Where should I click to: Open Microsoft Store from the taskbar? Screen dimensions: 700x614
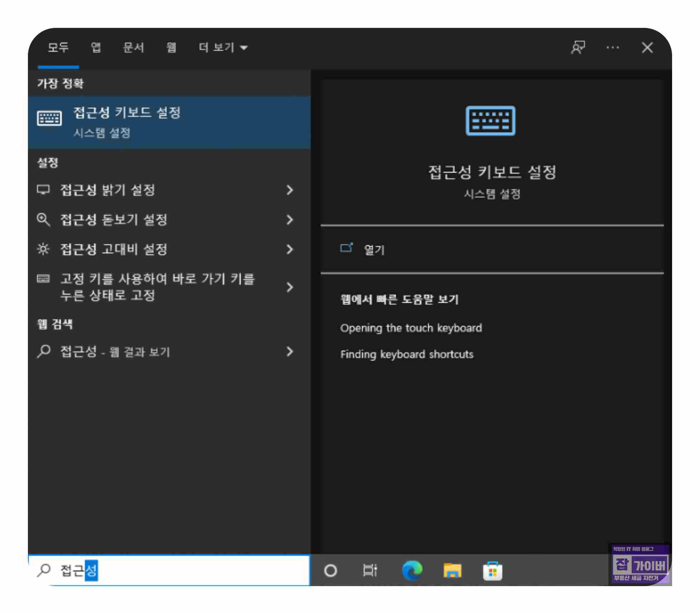pos(492,571)
